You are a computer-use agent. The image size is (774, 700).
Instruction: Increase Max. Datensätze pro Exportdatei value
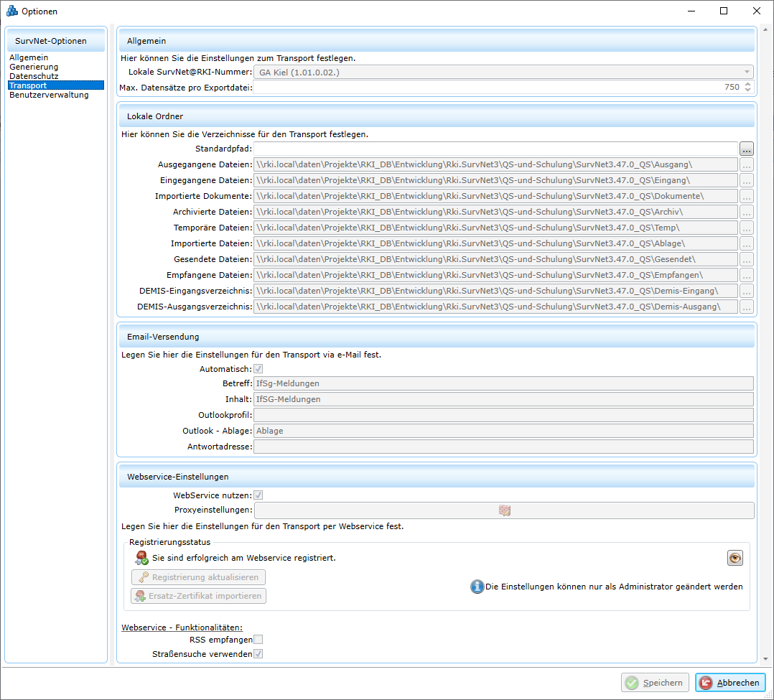click(747, 83)
